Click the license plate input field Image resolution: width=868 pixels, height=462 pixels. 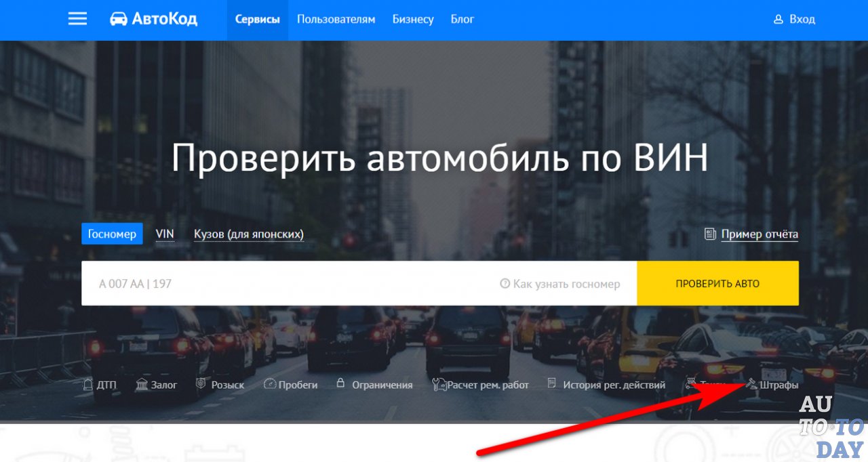pos(271,283)
